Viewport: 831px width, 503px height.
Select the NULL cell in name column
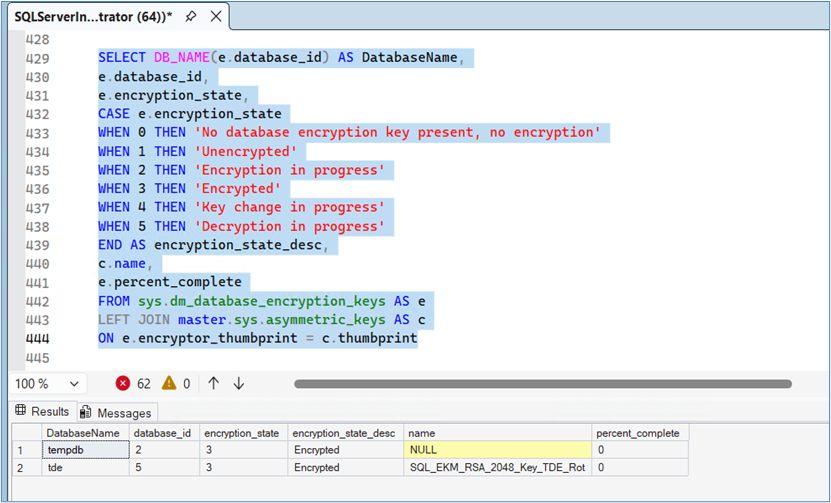click(x=496, y=450)
